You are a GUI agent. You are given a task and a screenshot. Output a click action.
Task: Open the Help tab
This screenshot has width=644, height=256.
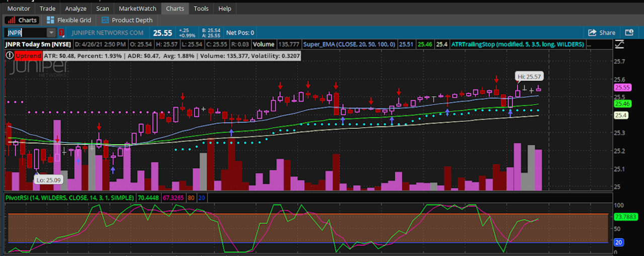point(225,9)
